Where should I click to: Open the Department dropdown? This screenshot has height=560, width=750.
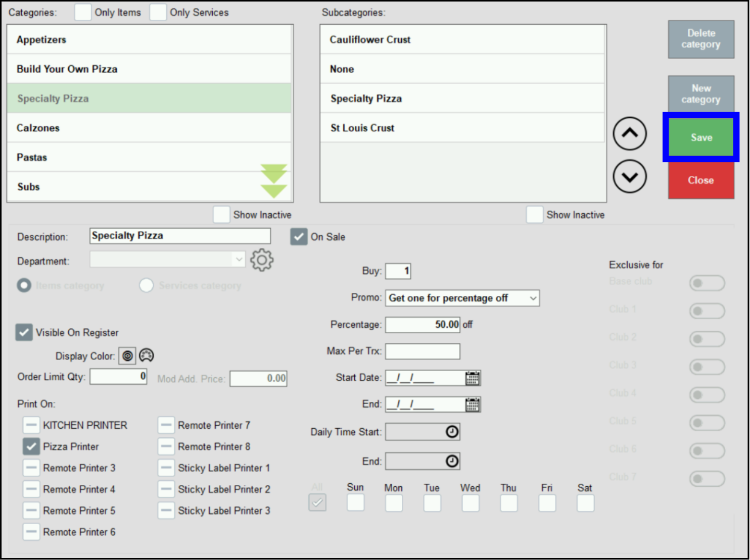[167, 260]
